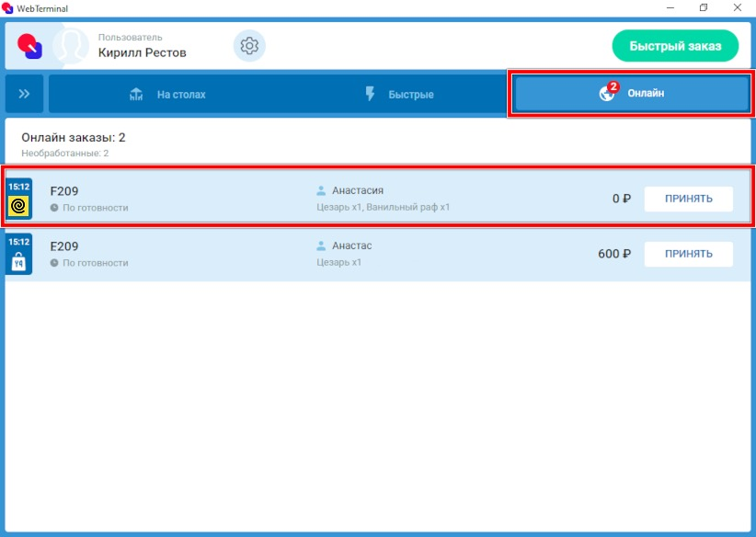Select order number F209
Image resolution: width=756 pixels, height=537 pixels.
pos(64,191)
